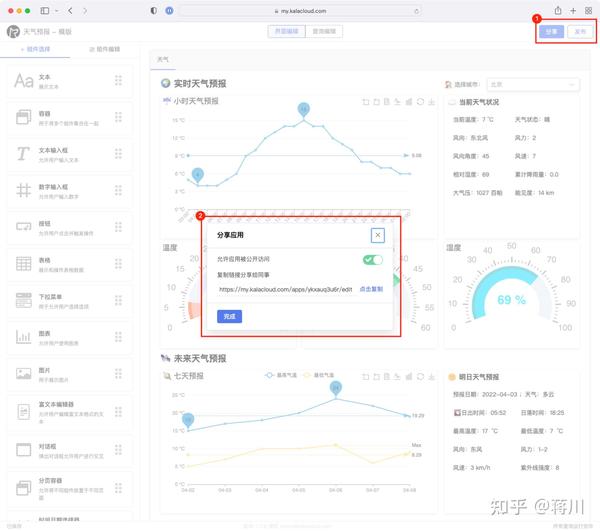Select the 按钮 button component icon
Screen dimensions: 600x531
tap(24, 227)
